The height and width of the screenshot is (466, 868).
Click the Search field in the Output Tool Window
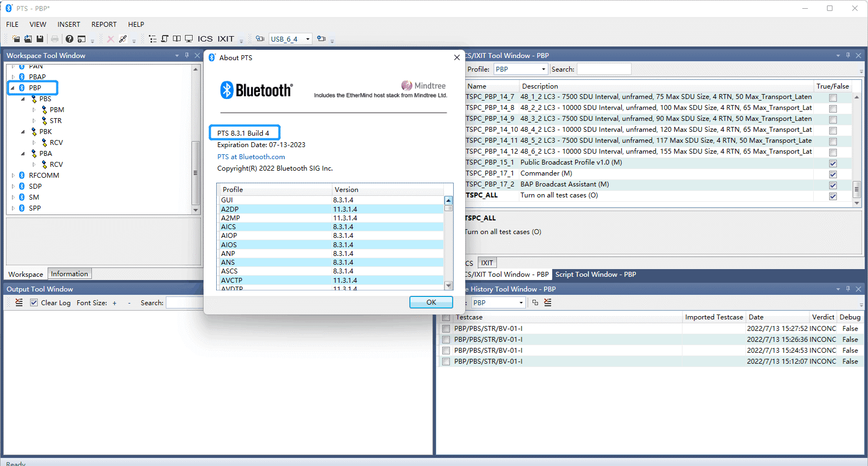pyautogui.click(x=185, y=302)
